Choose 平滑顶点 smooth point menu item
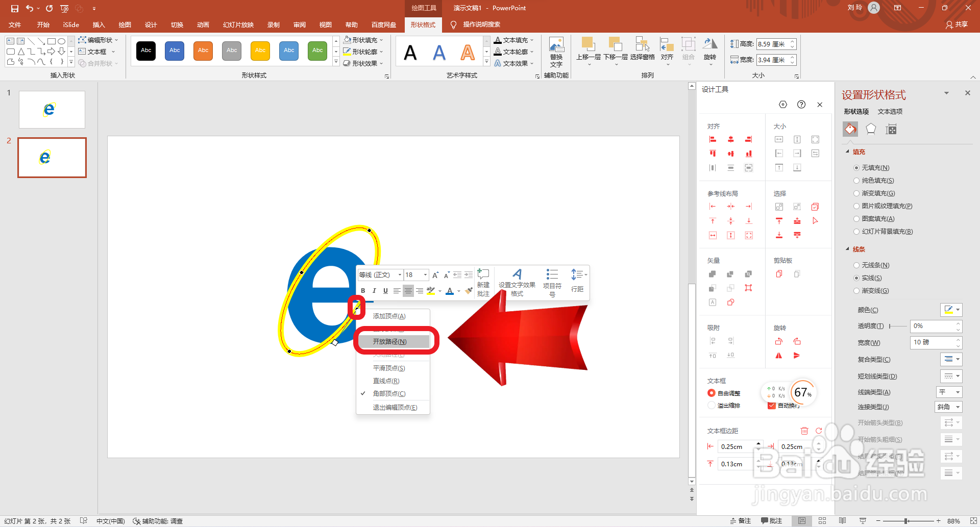Screen dimensions: 980x527 393,368
